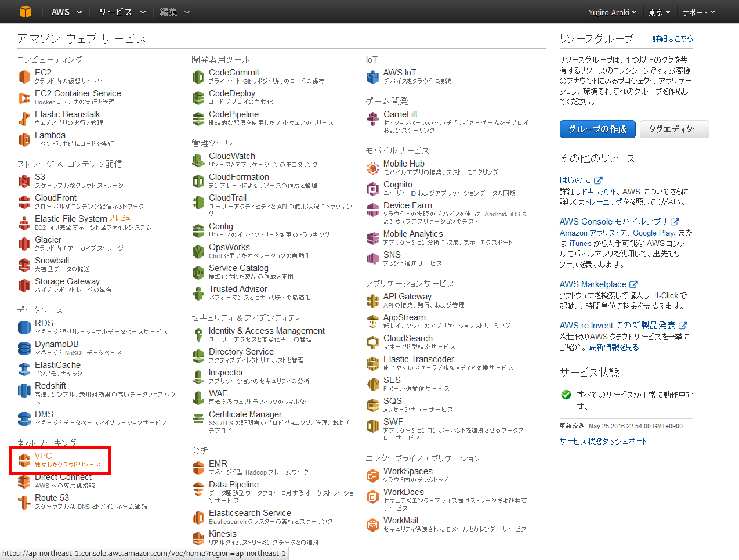Click the WorkSpaces icon
Screen dimensions: 739x560
point(373,475)
